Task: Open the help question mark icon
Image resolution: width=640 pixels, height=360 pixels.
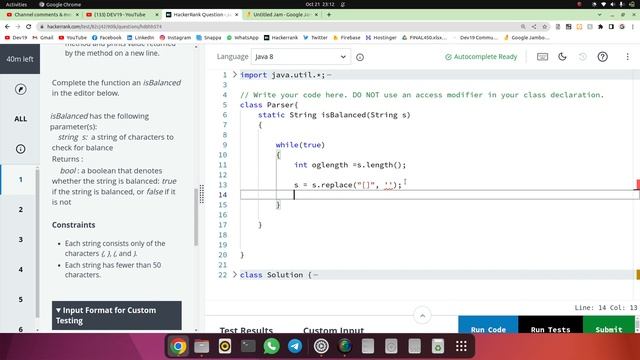Action: (602, 57)
